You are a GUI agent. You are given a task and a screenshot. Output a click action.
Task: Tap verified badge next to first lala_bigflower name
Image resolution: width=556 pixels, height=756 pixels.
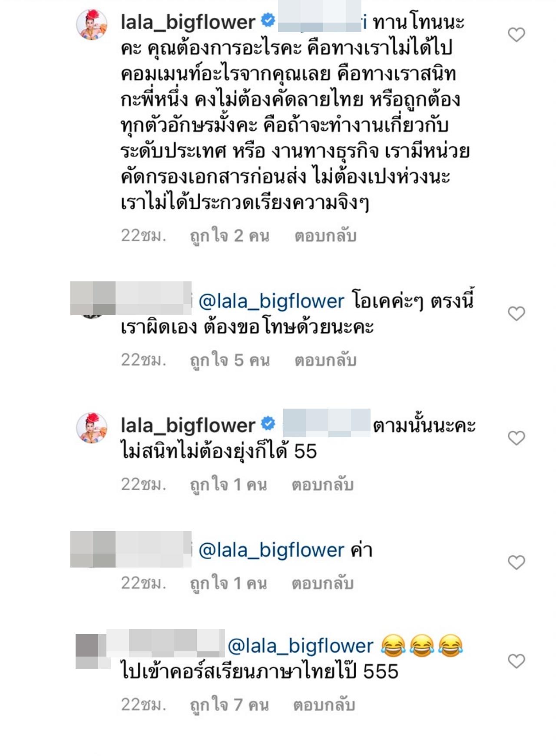268,20
